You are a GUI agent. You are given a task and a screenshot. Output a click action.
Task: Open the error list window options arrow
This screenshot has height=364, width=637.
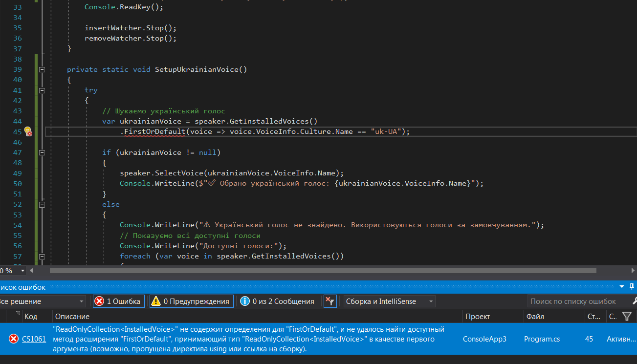click(622, 287)
